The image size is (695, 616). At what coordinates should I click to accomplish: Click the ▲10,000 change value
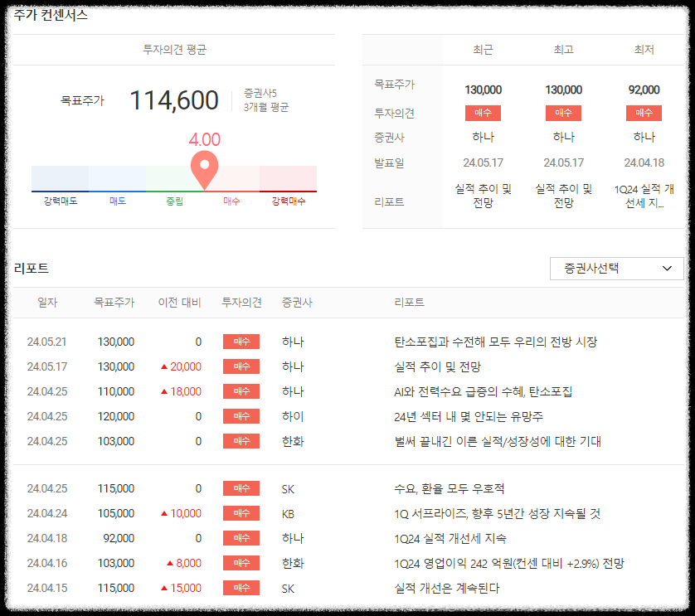(181, 513)
